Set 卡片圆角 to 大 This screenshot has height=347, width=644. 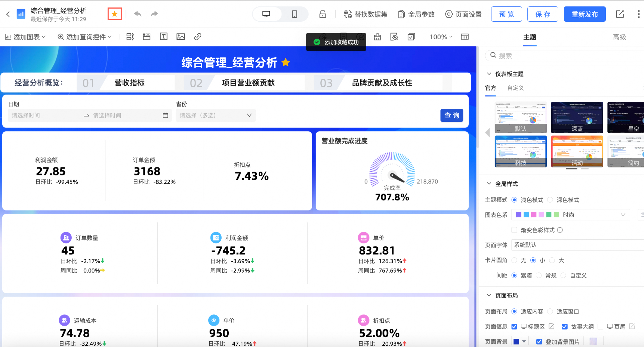tap(552, 260)
